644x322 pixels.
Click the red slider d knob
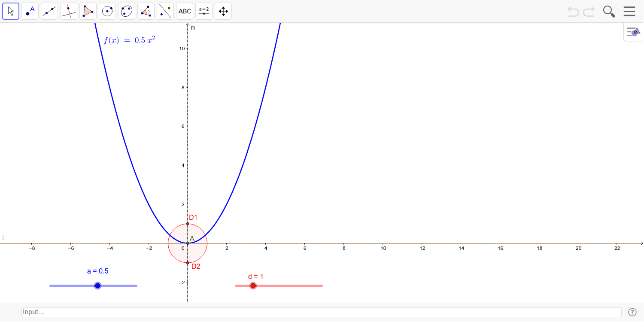(253, 286)
